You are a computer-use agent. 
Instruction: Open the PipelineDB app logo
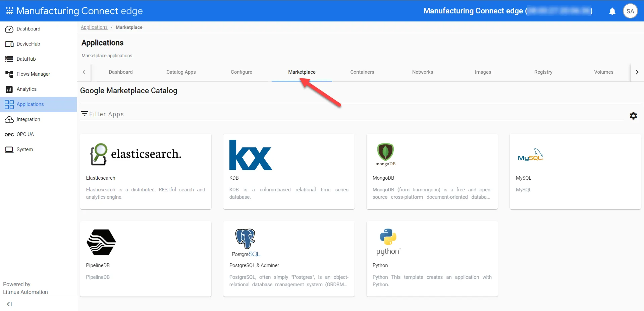click(101, 242)
